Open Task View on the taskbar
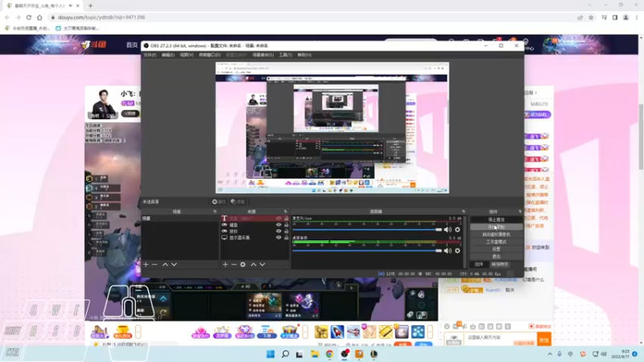644x362 pixels. pyautogui.click(x=299, y=354)
